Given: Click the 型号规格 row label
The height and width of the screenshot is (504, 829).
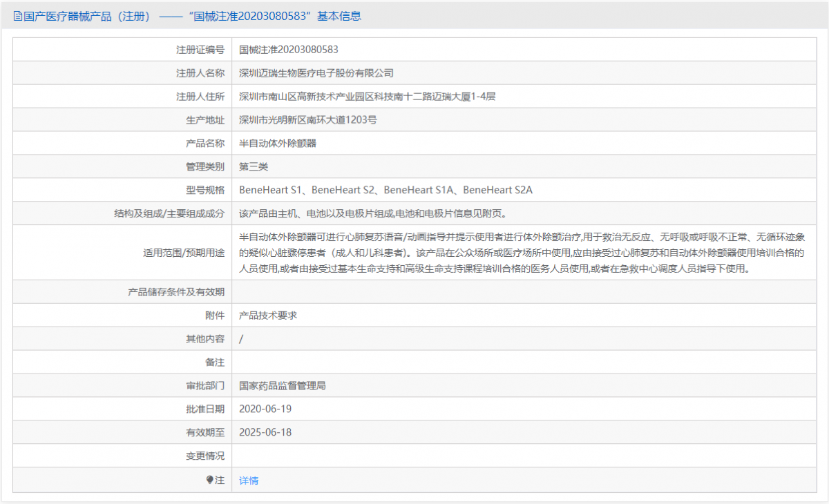Looking at the screenshot, I should tap(205, 190).
